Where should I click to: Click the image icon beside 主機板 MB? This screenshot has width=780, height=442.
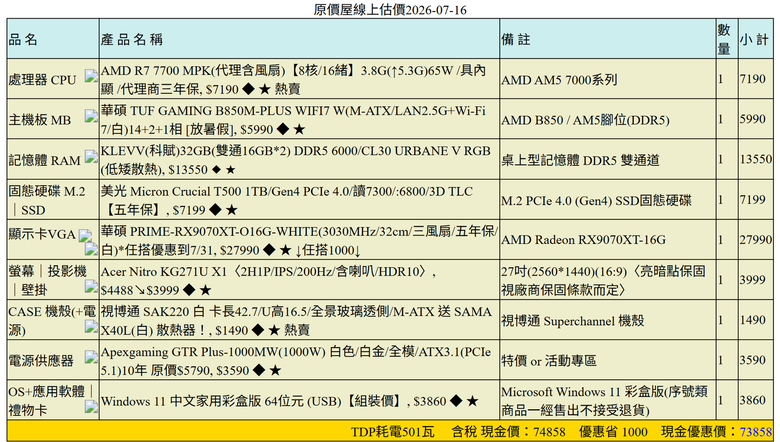[x=91, y=116]
